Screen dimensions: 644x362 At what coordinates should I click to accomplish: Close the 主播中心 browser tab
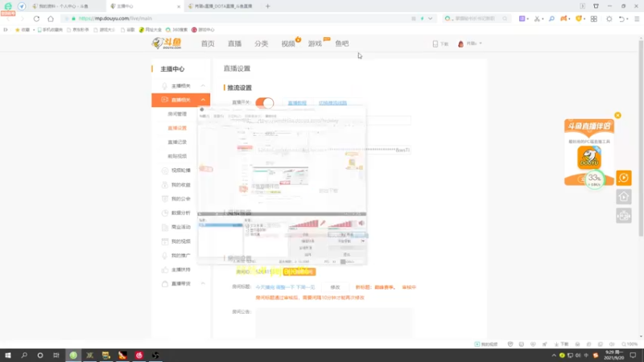point(179,6)
